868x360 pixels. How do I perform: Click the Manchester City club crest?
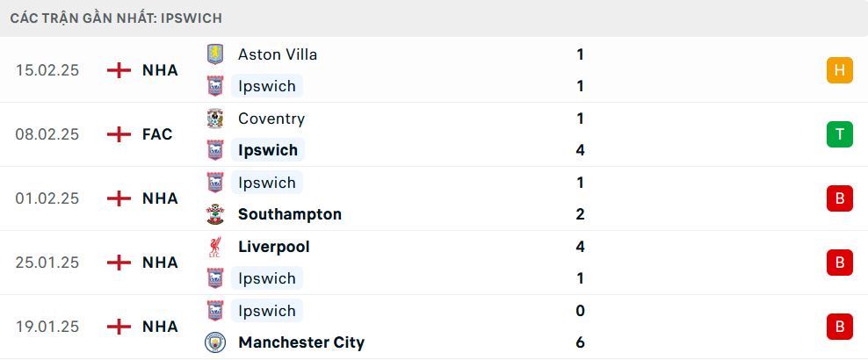tap(214, 342)
